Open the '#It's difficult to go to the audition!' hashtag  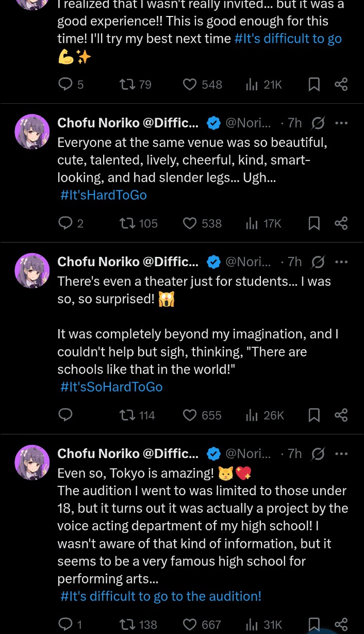click(161, 596)
